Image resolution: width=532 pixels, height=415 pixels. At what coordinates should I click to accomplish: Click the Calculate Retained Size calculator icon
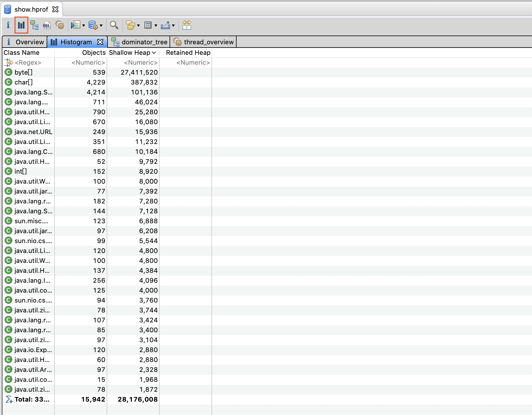pyautogui.click(x=148, y=25)
